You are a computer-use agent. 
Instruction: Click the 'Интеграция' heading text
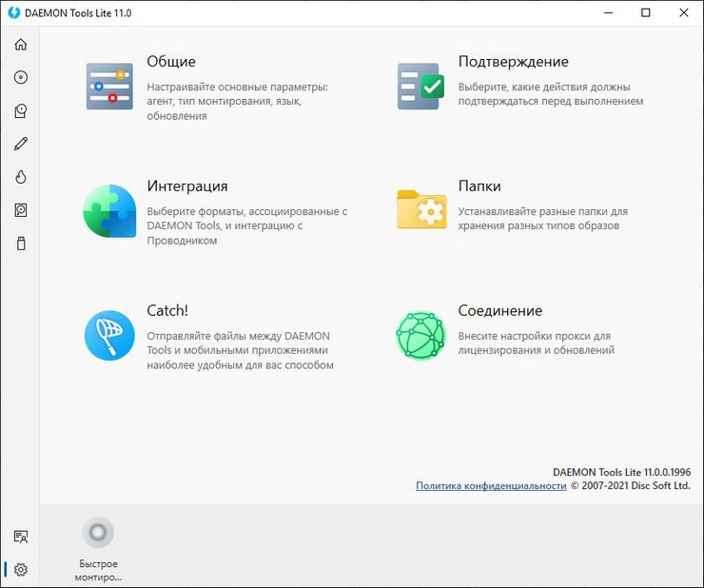(x=186, y=186)
